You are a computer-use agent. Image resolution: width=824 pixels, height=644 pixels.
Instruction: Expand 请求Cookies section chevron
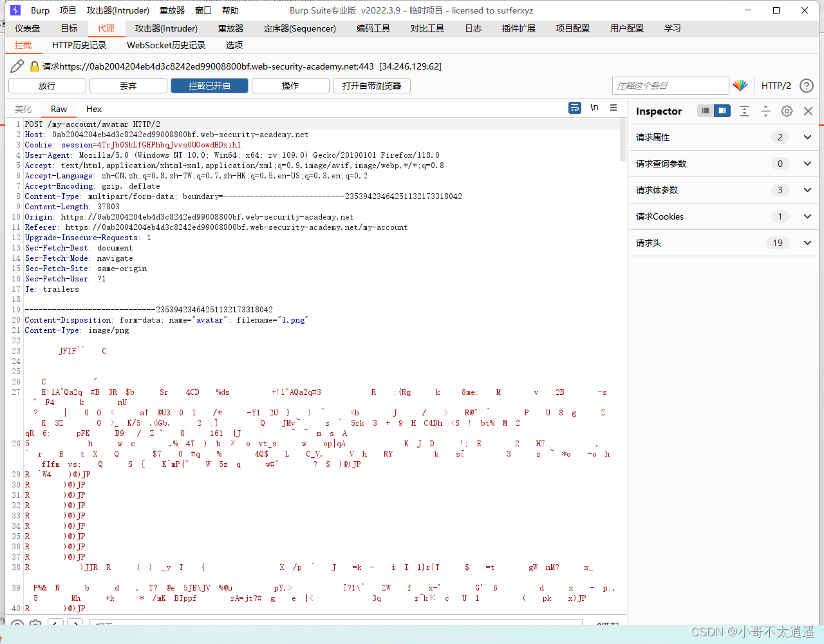(x=807, y=216)
